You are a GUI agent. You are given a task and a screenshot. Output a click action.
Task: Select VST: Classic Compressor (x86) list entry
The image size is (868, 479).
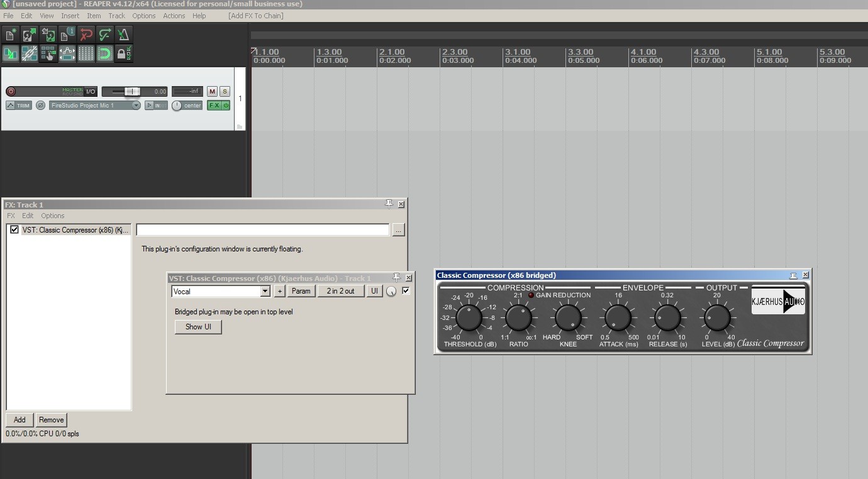tap(75, 230)
